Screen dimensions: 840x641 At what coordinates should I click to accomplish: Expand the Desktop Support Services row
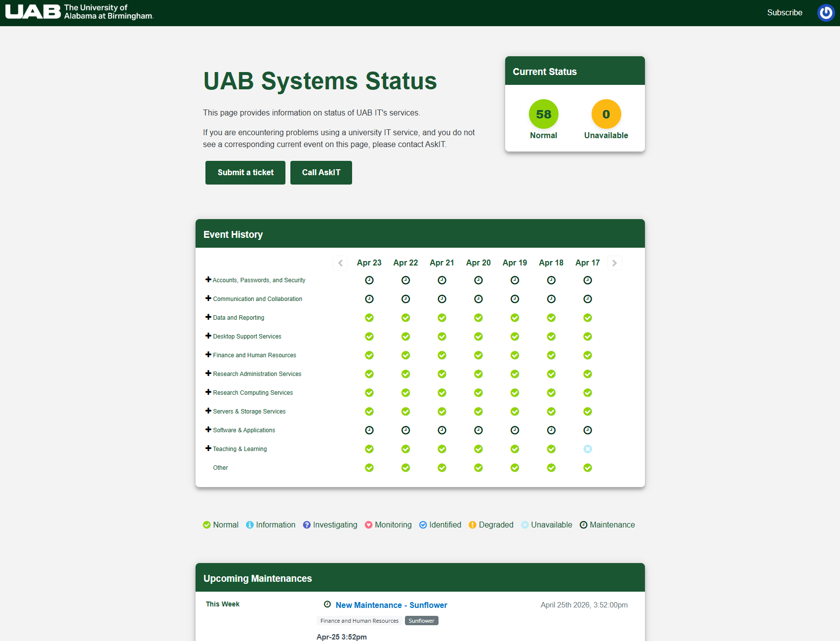(208, 336)
